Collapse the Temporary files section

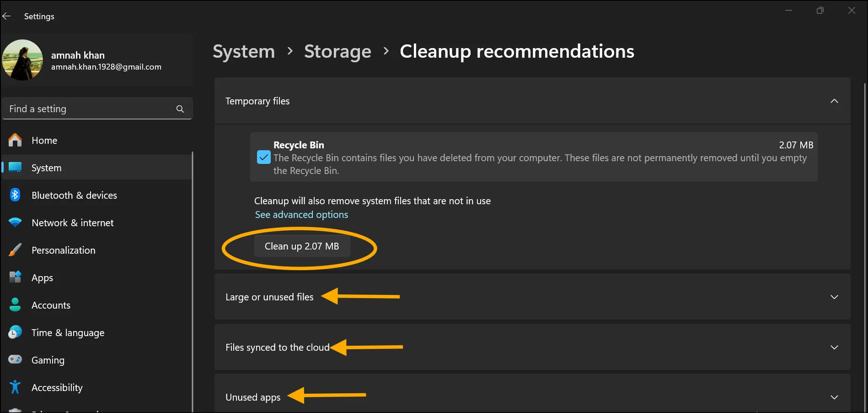click(x=834, y=101)
